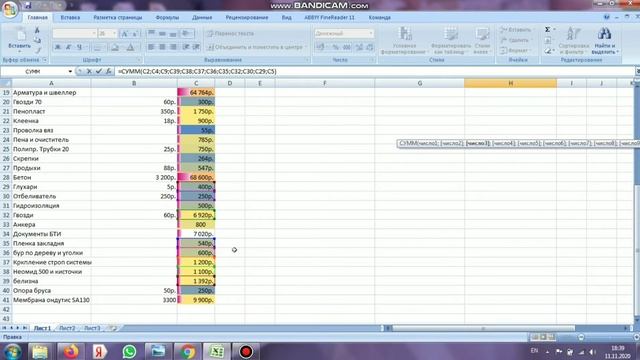Click the Increase Decimal icon
This screenshot has width=640, height=360.
359,47
